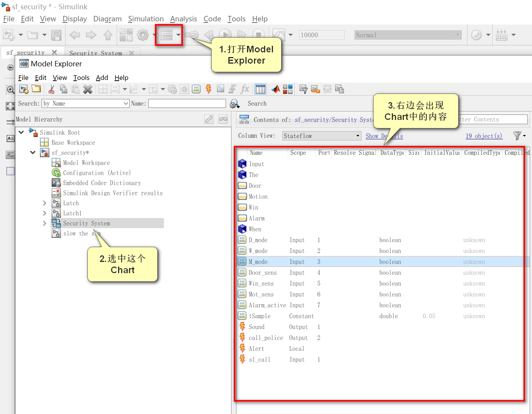Screen dimensions: 532x414
Task: Open the Simulink Library Browser icon
Action: point(126,35)
